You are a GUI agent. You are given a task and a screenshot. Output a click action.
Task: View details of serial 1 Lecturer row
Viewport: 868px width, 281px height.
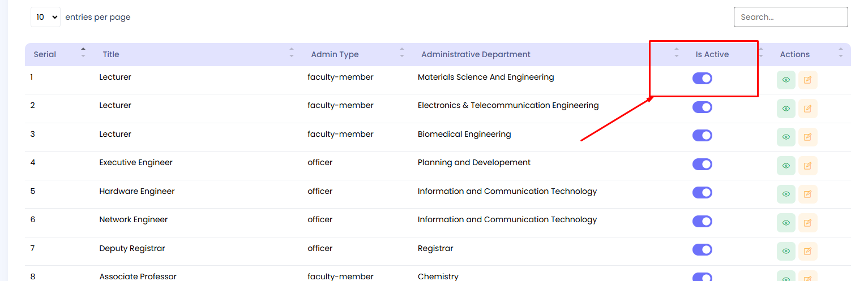[x=786, y=80]
